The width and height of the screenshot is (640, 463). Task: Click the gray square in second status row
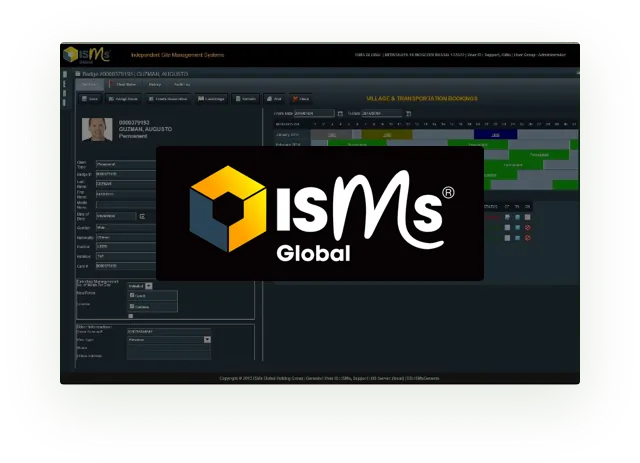(x=507, y=227)
